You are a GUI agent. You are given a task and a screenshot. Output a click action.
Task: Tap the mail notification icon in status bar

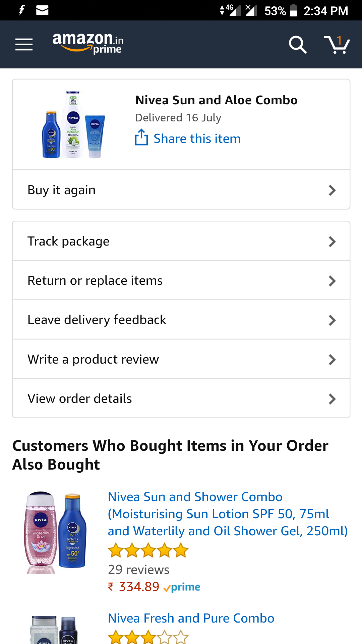[x=42, y=10]
